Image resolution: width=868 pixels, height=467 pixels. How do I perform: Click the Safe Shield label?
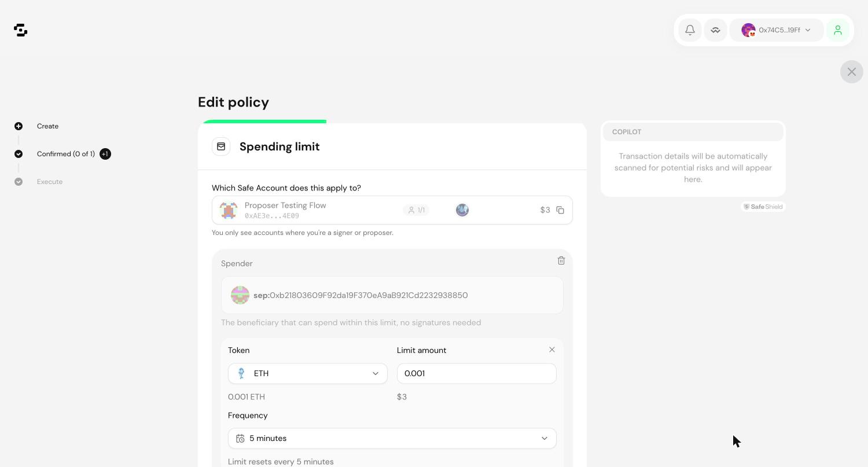click(x=763, y=207)
